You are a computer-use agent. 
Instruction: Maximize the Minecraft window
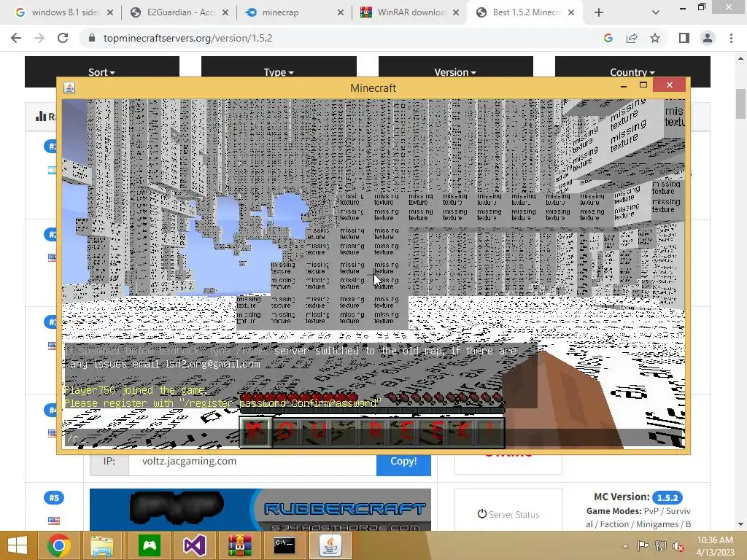pos(643,85)
